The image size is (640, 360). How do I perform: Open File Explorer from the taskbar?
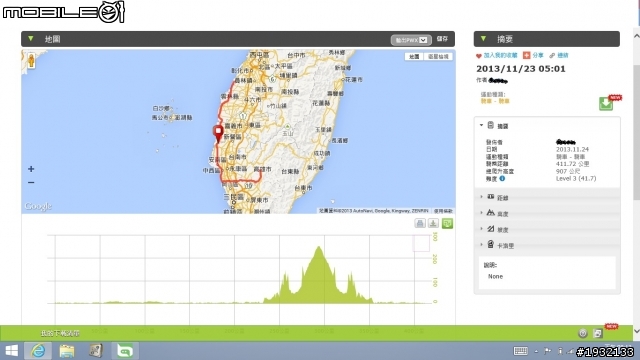click(67, 351)
